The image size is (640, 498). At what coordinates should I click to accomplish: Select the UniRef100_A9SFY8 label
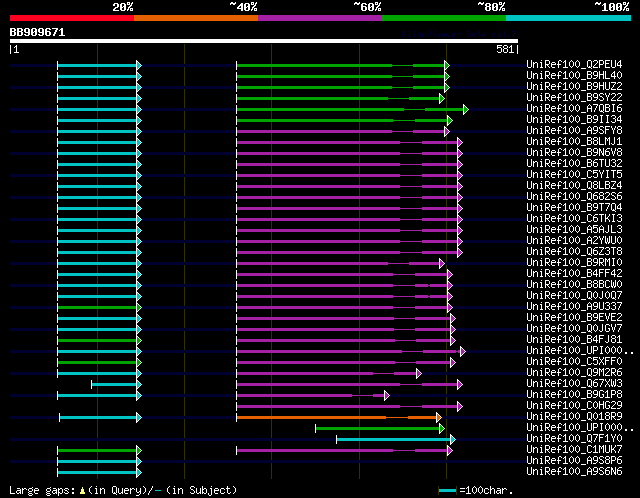pyautogui.click(x=574, y=130)
